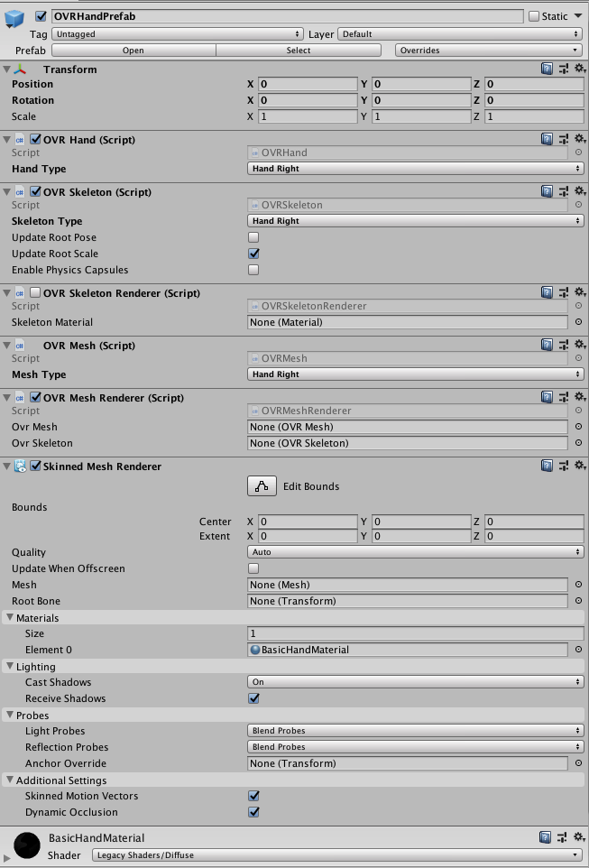Disable the OVR Hand script checkbox
Viewport: 589px width, 868px height.
35,139
